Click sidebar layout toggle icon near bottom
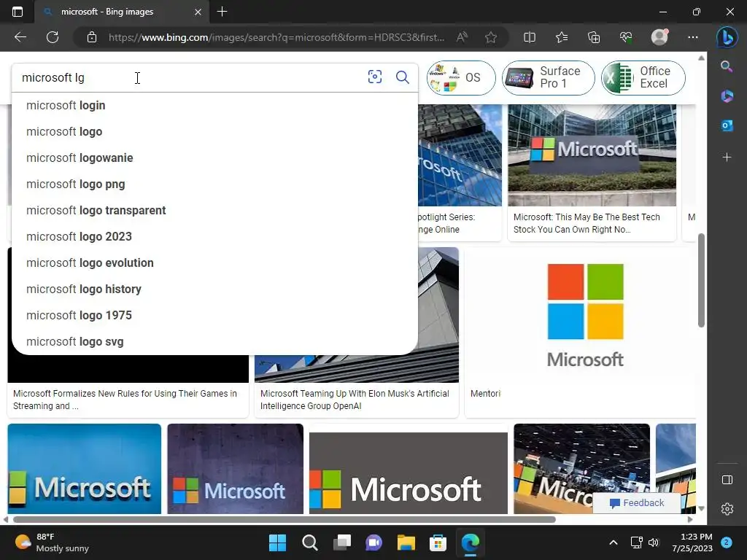Screen dimensions: 747x560 click(727, 480)
